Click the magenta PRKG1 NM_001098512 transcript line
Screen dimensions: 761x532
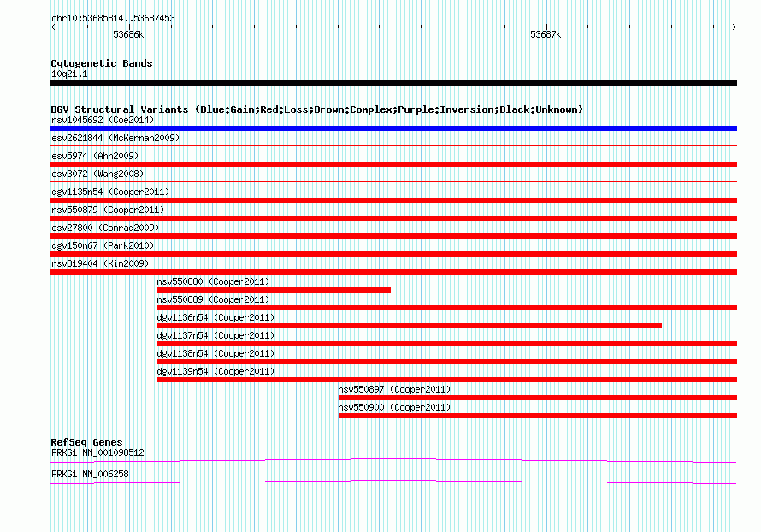[393, 460]
